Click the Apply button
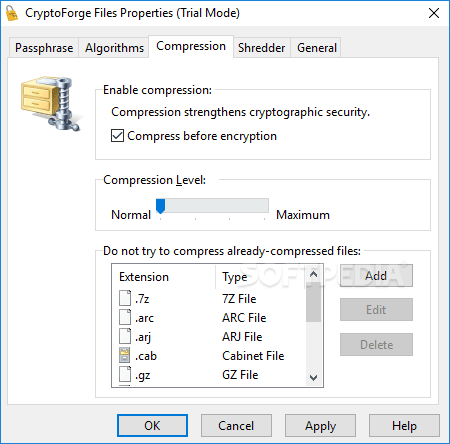Screen dimensions: 450x444 (320, 426)
